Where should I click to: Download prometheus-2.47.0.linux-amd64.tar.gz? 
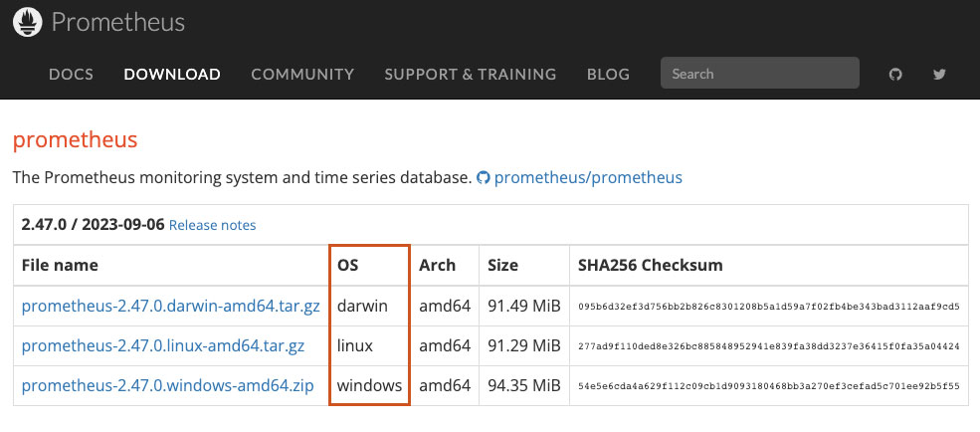tap(163, 345)
